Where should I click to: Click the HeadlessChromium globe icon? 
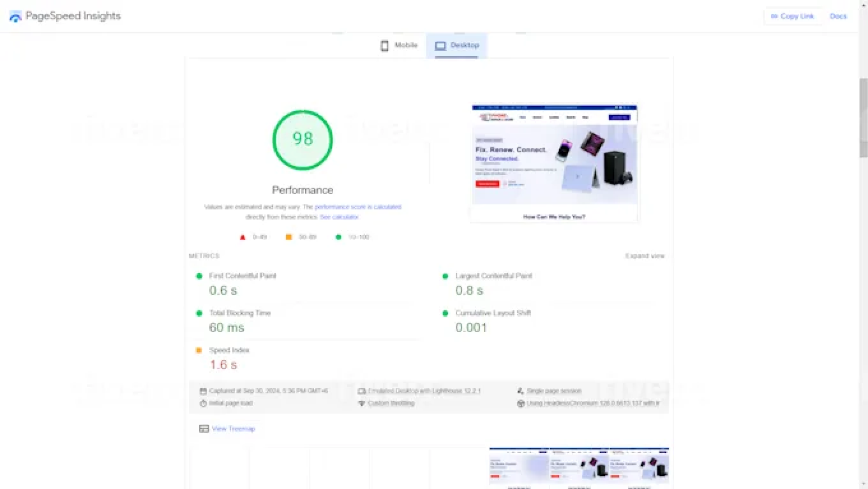tap(521, 404)
